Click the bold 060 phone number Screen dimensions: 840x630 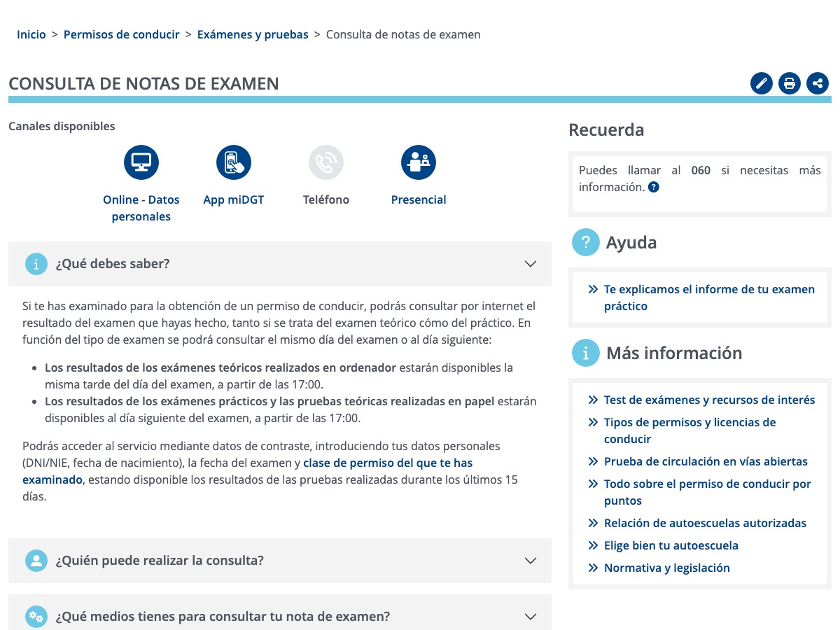(x=701, y=170)
